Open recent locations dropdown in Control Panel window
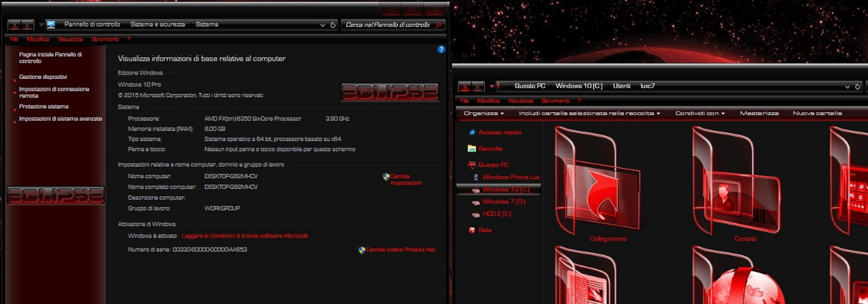This screenshot has height=304, width=868. click(41, 25)
